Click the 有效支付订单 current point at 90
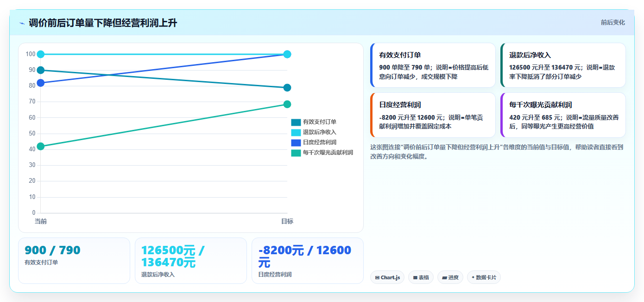The height and width of the screenshot is (302, 644). [41, 70]
